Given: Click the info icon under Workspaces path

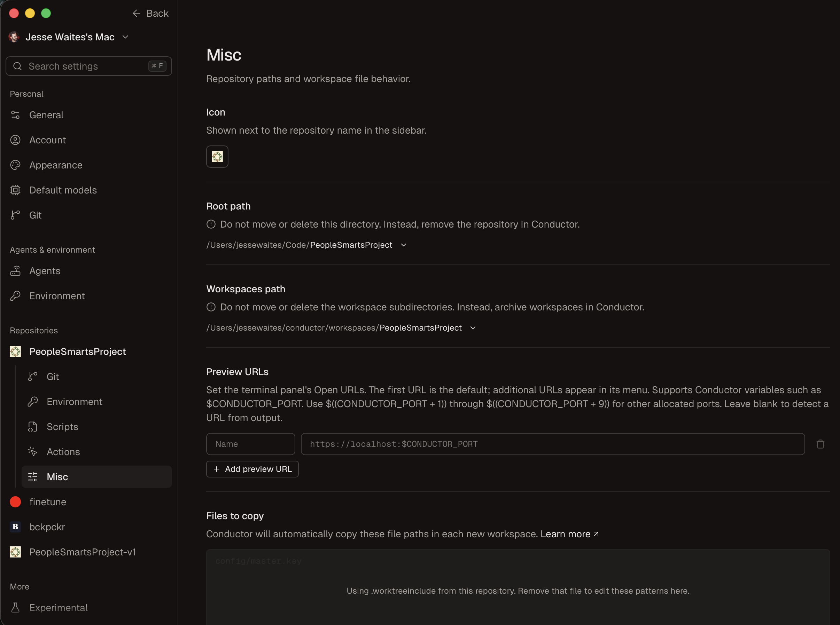Looking at the screenshot, I should (211, 307).
